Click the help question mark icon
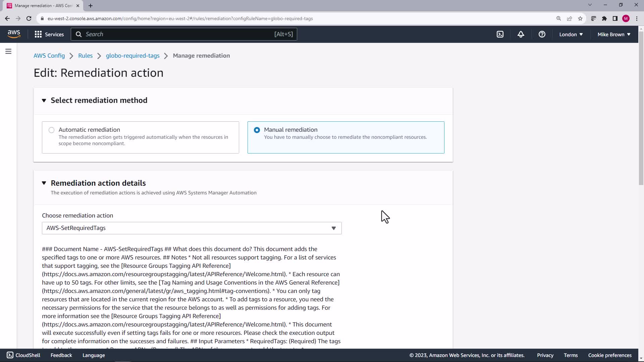The height and width of the screenshot is (362, 644). coord(542,34)
